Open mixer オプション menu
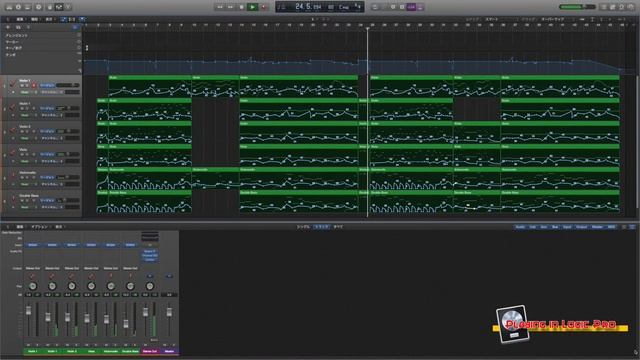The image size is (640, 360). (39, 227)
